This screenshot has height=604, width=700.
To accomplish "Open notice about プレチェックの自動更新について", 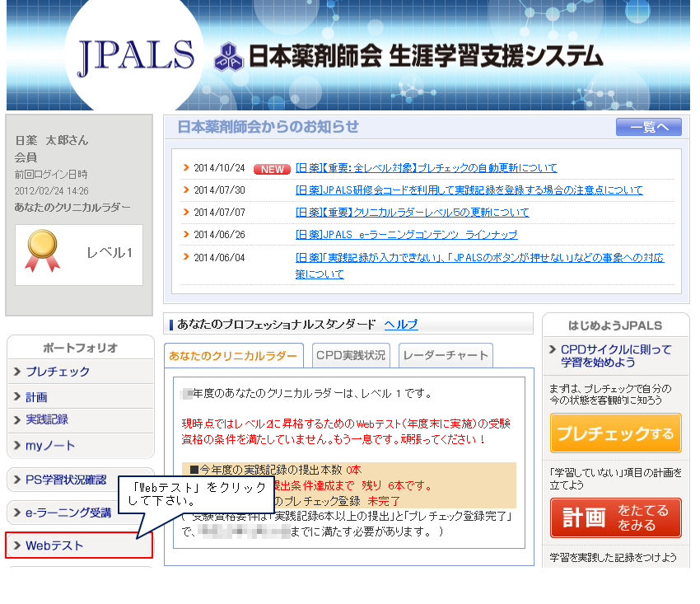I will click(x=427, y=168).
